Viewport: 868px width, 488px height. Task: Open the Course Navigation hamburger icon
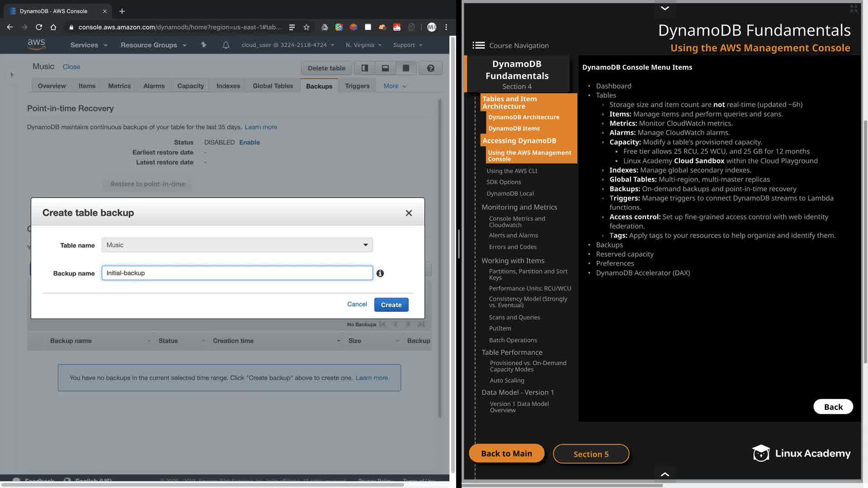(478, 45)
